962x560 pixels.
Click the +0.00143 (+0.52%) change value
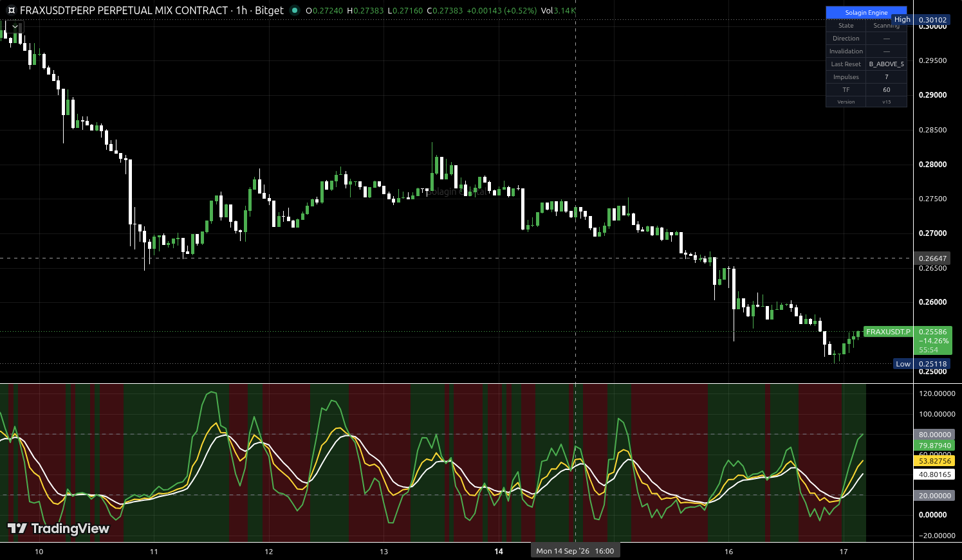501,11
